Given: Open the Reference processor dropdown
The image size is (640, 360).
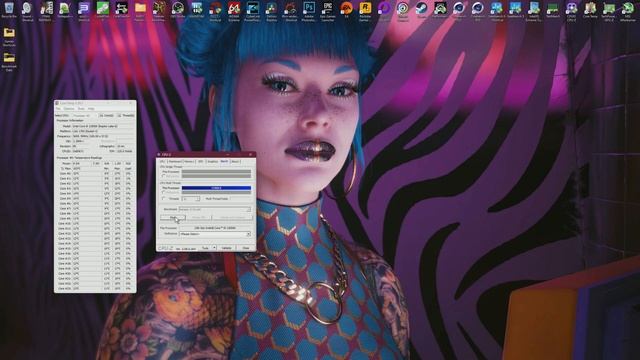Looking at the screenshot, I should coord(215,234).
